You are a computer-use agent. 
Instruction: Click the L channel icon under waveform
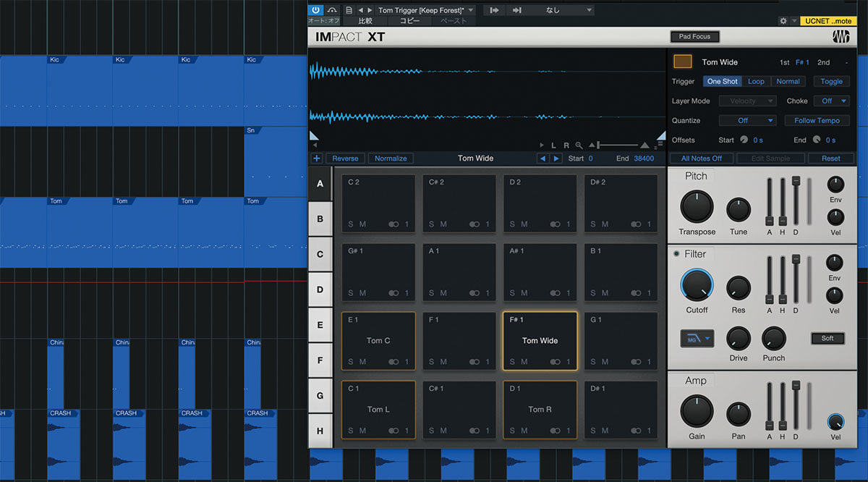[x=554, y=145]
